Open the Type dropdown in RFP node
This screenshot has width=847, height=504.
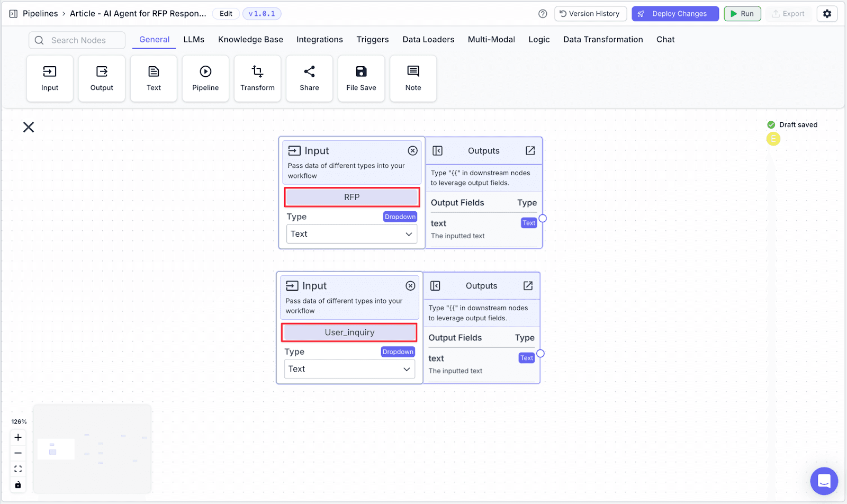pos(352,234)
